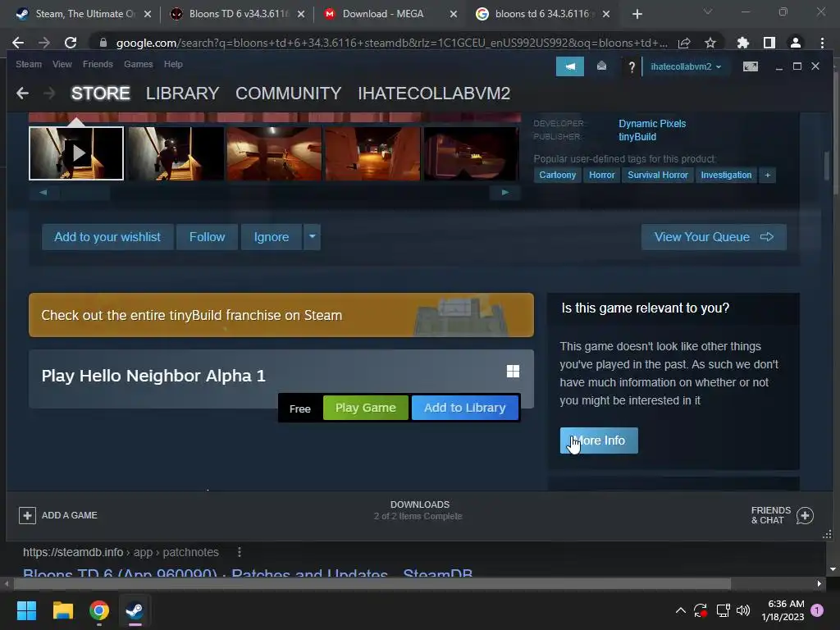Open the Games menu
840x630 pixels.
coord(138,64)
